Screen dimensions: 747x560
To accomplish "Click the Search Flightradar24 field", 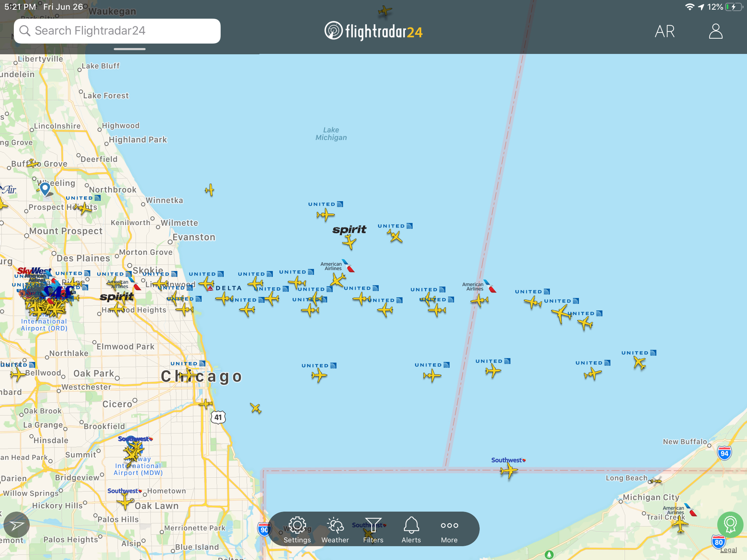I will pyautogui.click(x=117, y=31).
